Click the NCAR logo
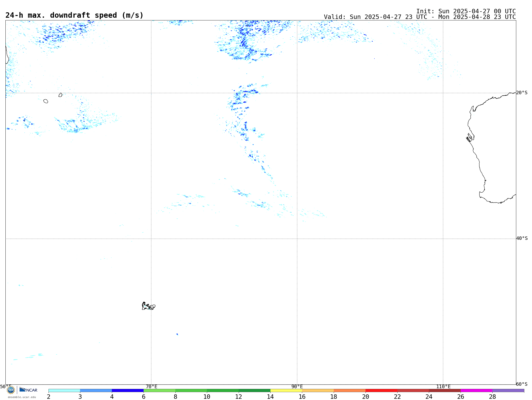 pyautogui.click(x=28, y=390)
